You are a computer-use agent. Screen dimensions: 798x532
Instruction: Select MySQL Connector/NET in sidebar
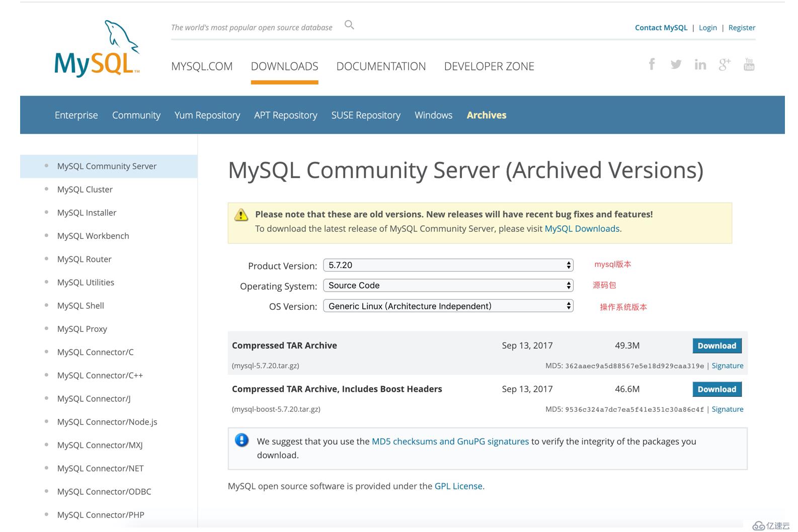(100, 468)
